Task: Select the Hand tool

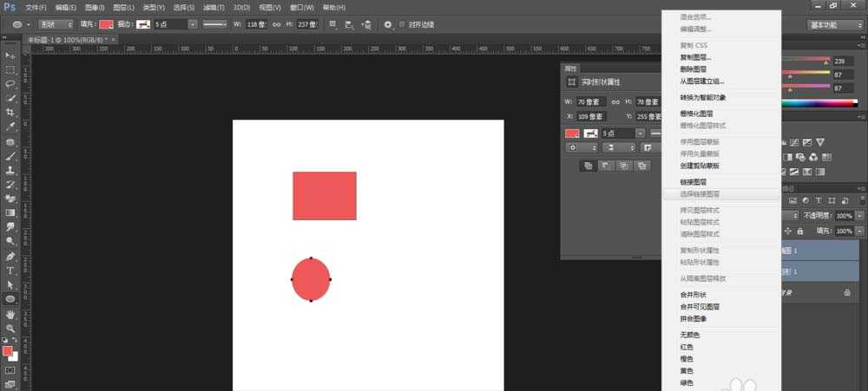Action: tap(10, 314)
